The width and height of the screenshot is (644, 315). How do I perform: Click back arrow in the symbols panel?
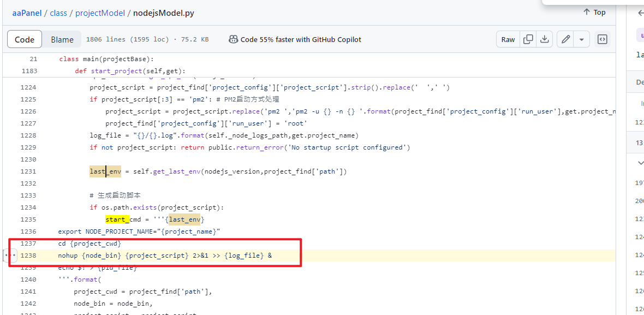coord(641,13)
